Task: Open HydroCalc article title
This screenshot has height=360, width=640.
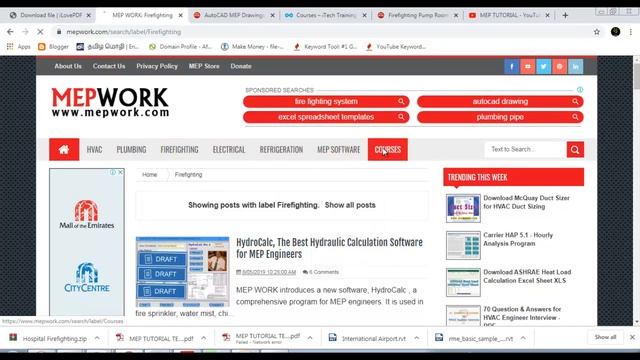Action: [x=329, y=248]
